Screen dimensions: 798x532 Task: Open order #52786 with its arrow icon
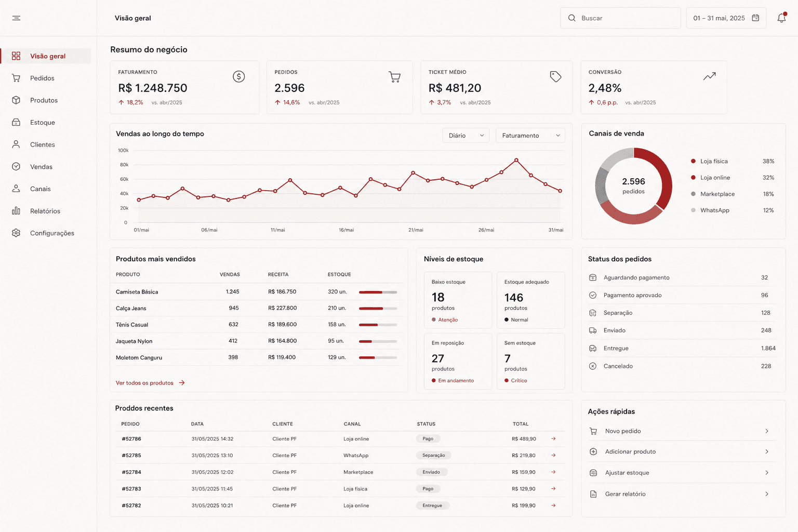coord(553,438)
